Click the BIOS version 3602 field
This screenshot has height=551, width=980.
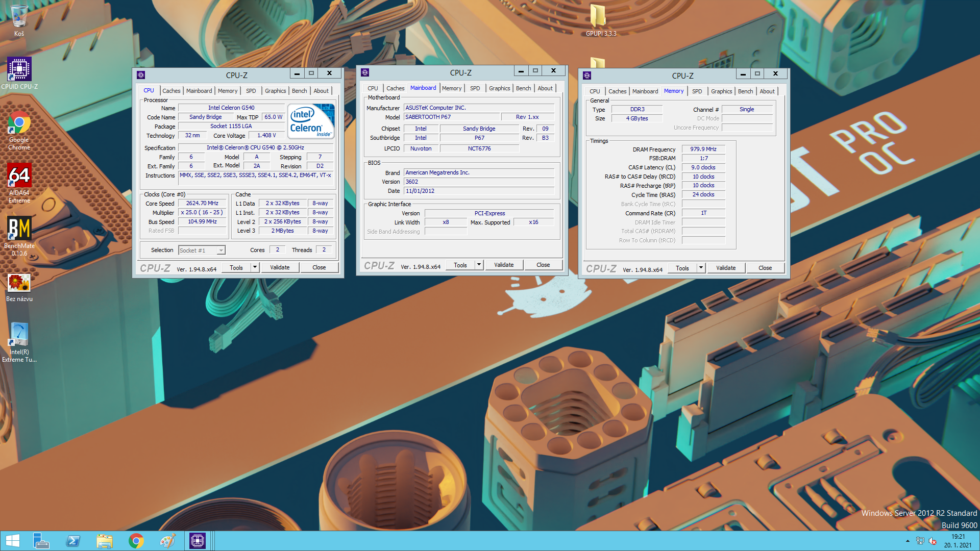pyautogui.click(x=479, y=182)
